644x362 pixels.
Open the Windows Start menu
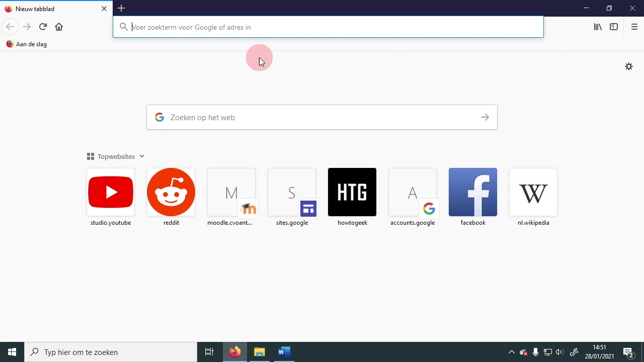[x=12, y=352]
